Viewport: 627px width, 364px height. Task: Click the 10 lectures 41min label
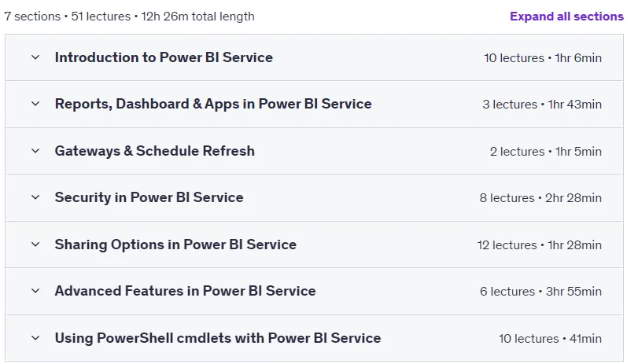coord(550,338)
